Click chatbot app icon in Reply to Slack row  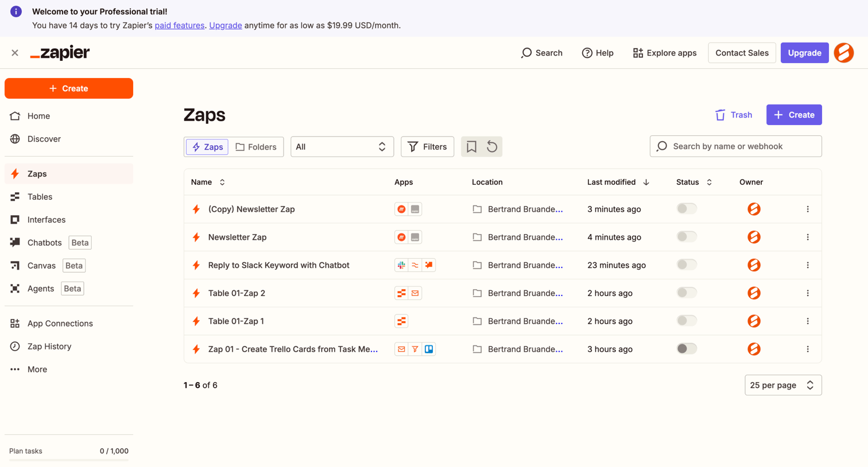[429, 265]
